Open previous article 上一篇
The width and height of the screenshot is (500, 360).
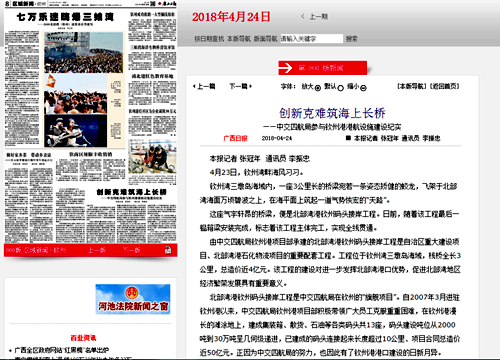click(204, 86)
